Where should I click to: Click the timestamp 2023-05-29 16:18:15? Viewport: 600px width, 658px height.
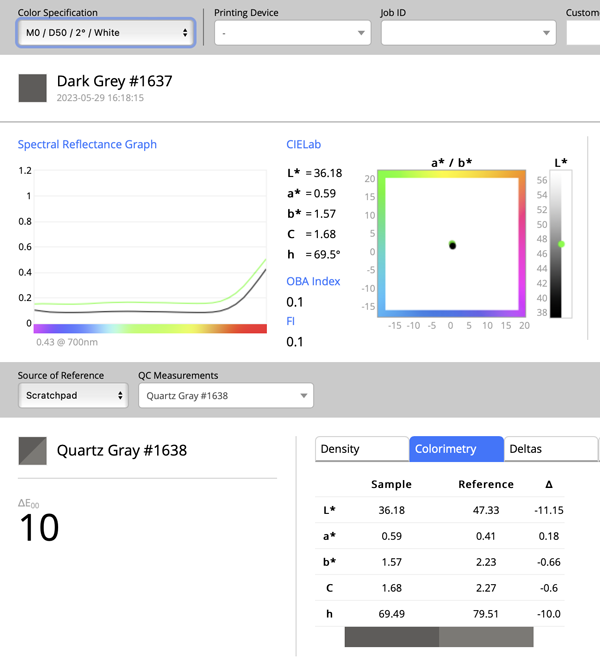(100, 98)
